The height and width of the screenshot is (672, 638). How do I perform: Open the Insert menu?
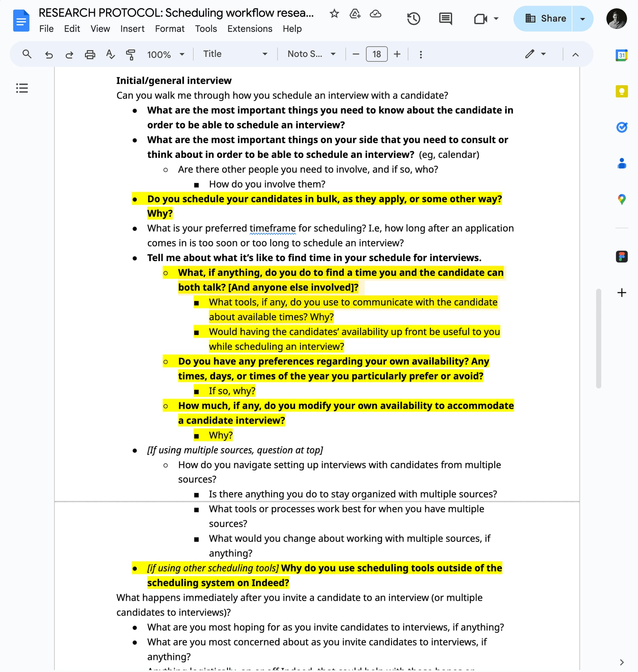click(x=132, y=29)
